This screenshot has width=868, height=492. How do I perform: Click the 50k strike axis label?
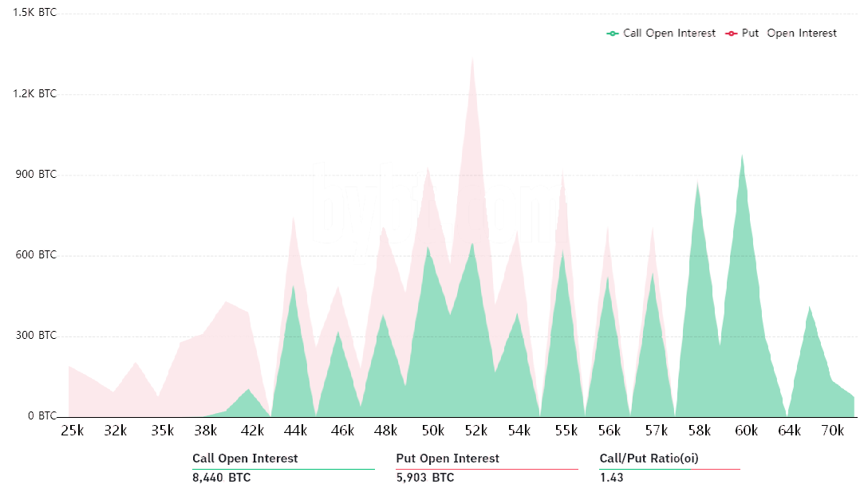pyautogui.click(x=432, y=431)
